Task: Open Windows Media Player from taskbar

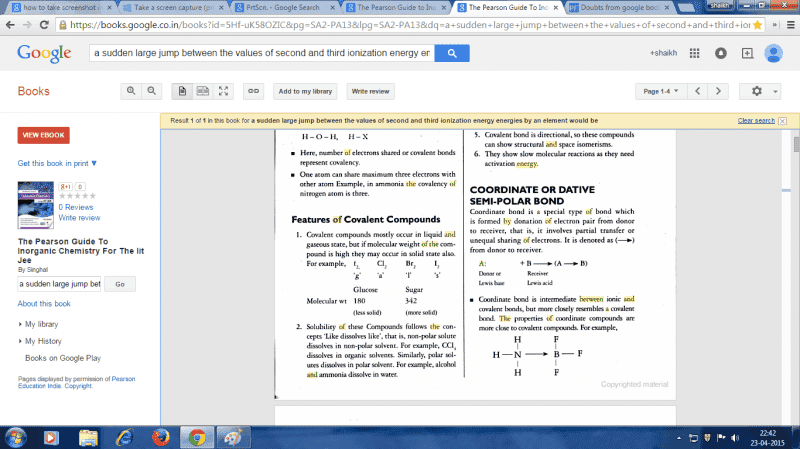Action: [51, 438]
